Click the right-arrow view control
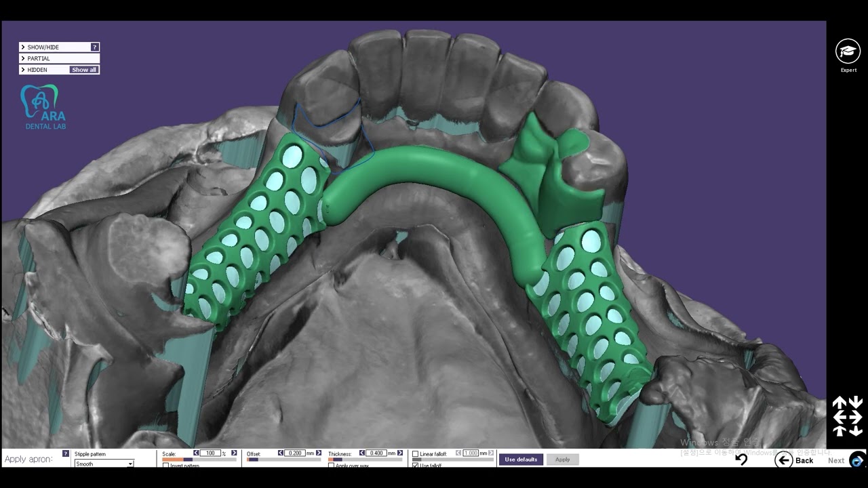The width and height of the screenshot is (868, 488). pos(855,417)
